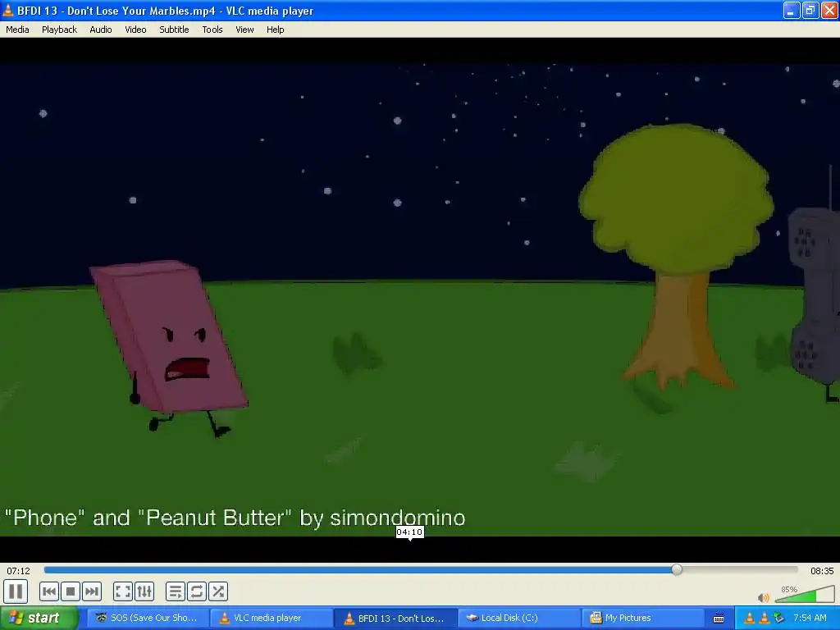Toggle loop repeat mode

(x=197, y=591)
